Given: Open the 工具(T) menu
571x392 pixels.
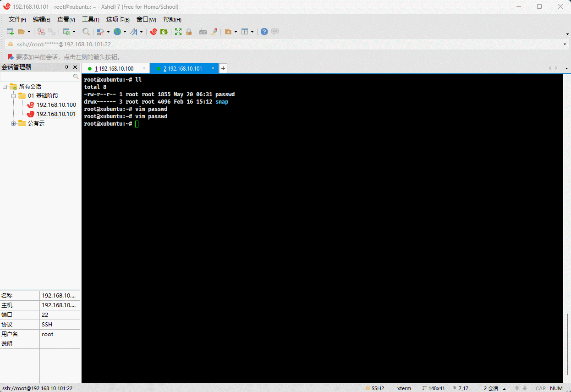Looking at the screenshot, I should click(x=90, y=19).
